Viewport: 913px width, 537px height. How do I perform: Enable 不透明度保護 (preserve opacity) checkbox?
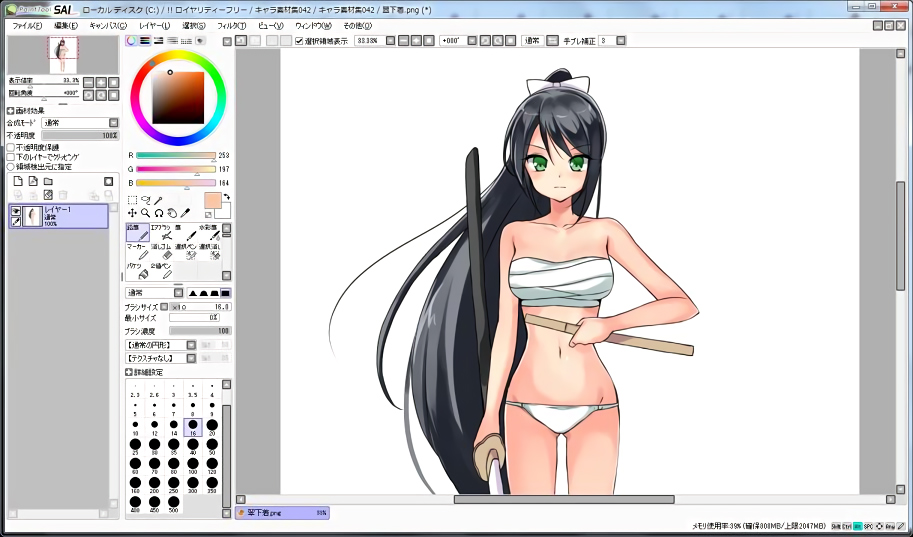(x=11, y=147)
